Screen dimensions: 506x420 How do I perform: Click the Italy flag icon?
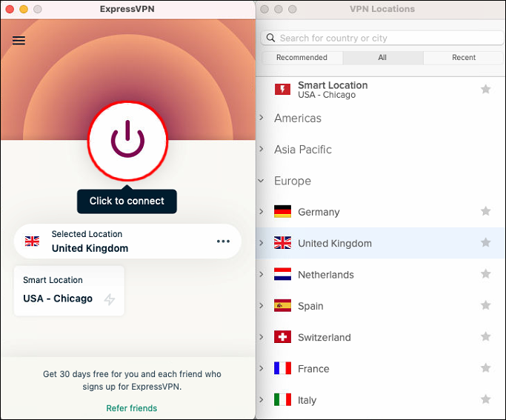tap(282, 400)
